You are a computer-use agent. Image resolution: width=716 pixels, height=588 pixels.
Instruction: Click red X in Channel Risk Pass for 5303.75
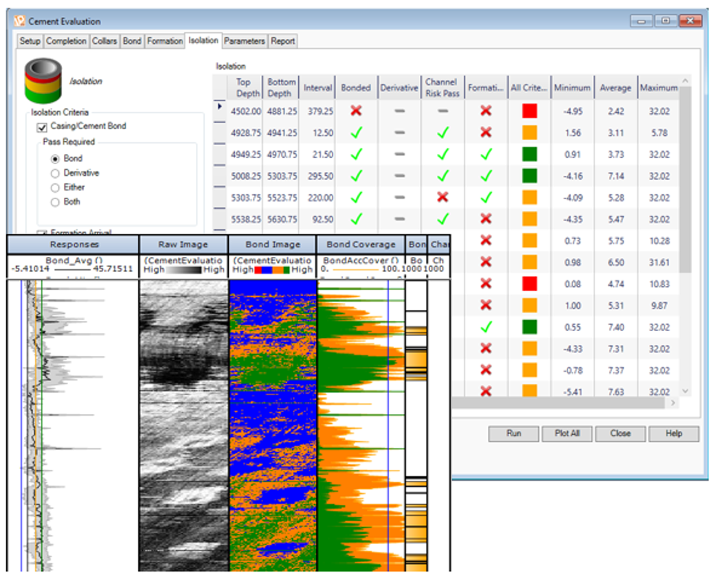click(443, 198)
